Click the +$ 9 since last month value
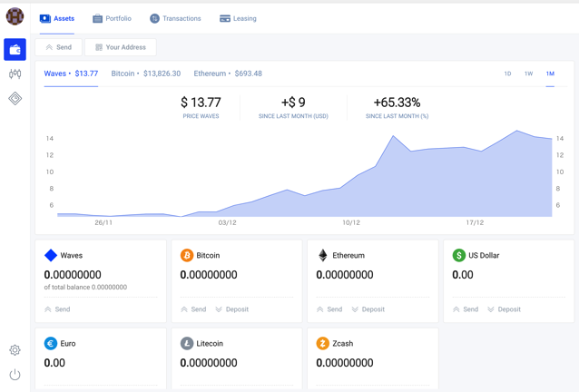Image resolution: width=579 pixels, height=392 pixels. pyautogui.click(x=293, y=103)
